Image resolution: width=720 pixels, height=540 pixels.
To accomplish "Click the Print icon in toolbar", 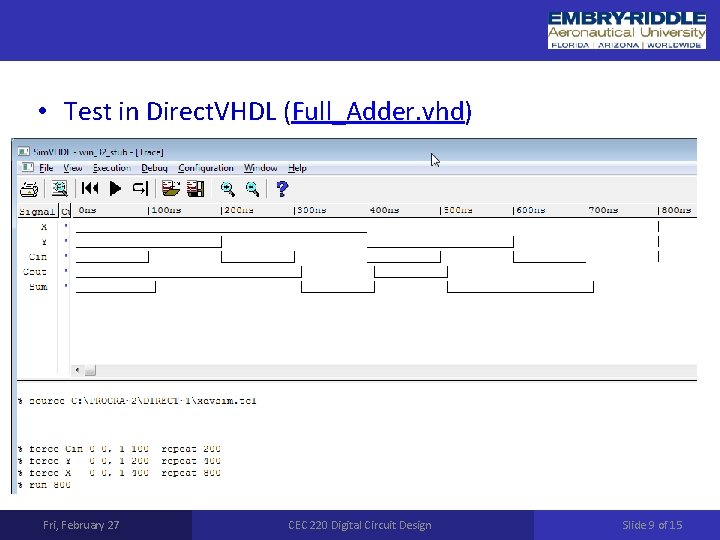I will point(29,189).
